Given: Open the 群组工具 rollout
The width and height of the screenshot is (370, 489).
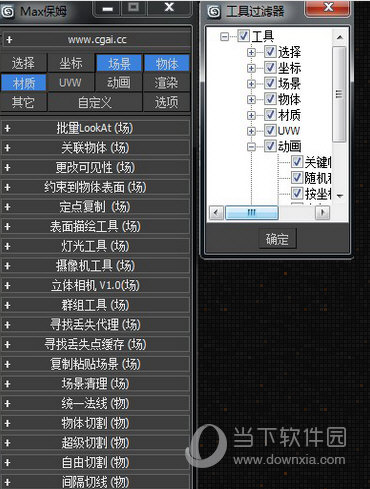Looking at the screenshot, I should 96,305.
